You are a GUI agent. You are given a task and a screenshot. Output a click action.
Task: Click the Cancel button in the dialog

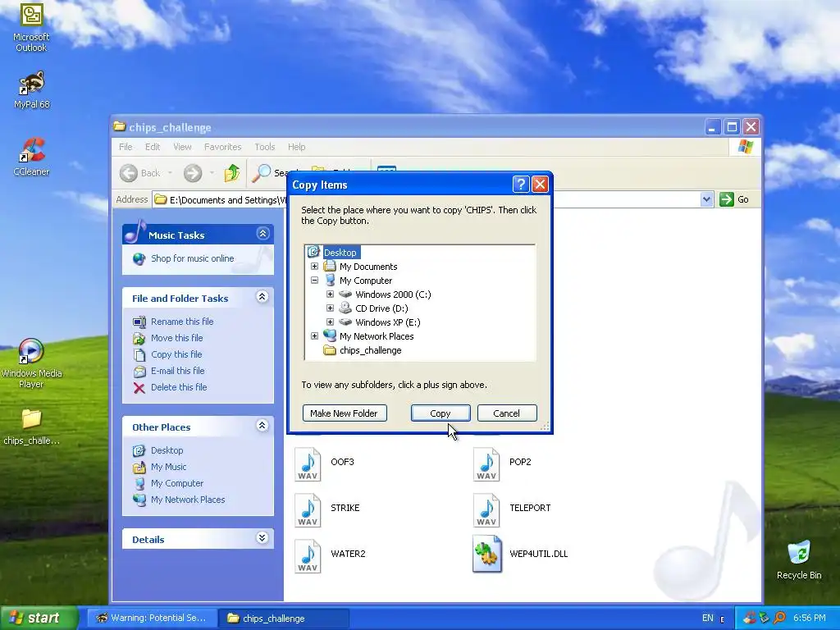507,413
